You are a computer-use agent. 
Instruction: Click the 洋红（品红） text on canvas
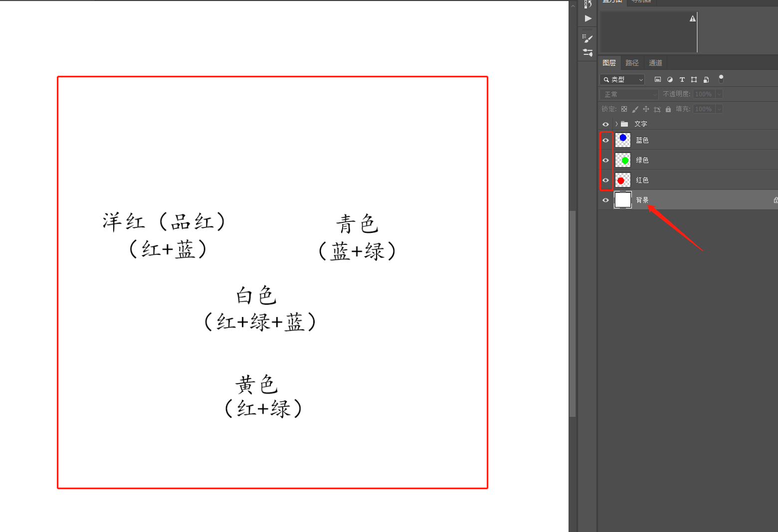pos(164,222)
